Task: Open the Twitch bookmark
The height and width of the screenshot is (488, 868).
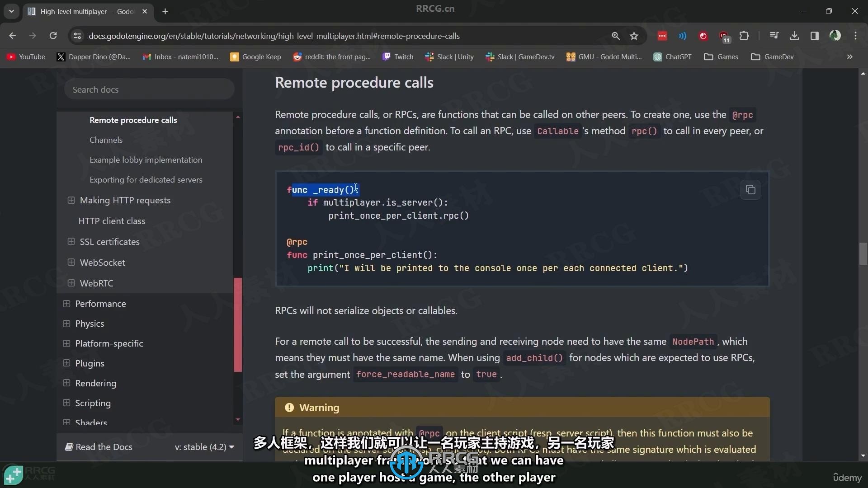Action: 398,56
